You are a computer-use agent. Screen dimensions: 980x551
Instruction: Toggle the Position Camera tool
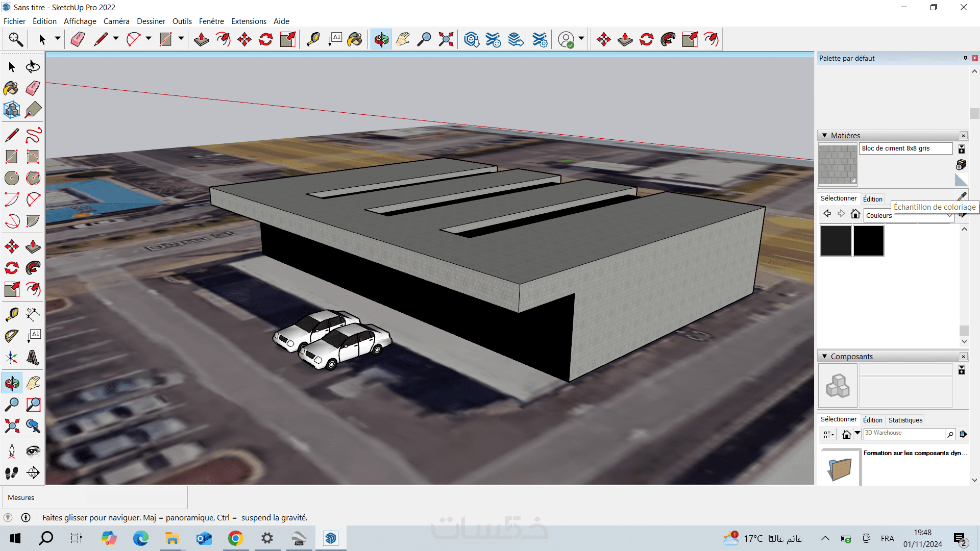pyautogui.click(x=11, y=451)
